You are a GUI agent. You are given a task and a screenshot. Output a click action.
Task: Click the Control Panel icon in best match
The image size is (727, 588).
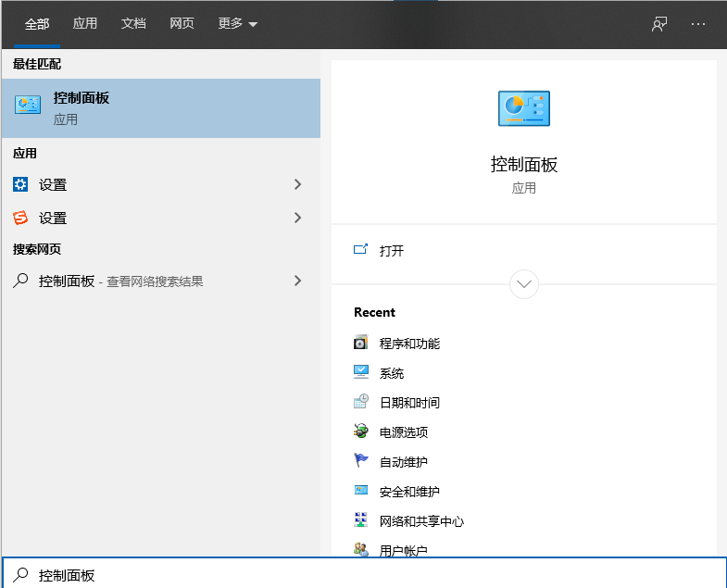coord(28,105)
